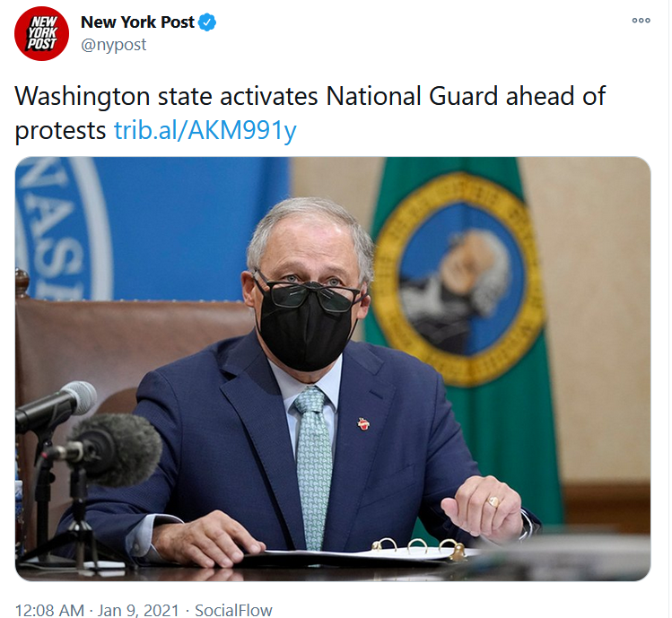This screenshot has height=618, width=672.
Task: Click the red lapel pin on suit
Action: click(x=363, y=424)
